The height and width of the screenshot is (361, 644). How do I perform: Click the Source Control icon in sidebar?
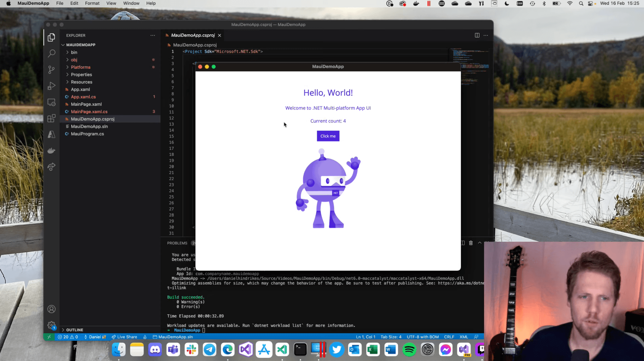click(51, 69)
